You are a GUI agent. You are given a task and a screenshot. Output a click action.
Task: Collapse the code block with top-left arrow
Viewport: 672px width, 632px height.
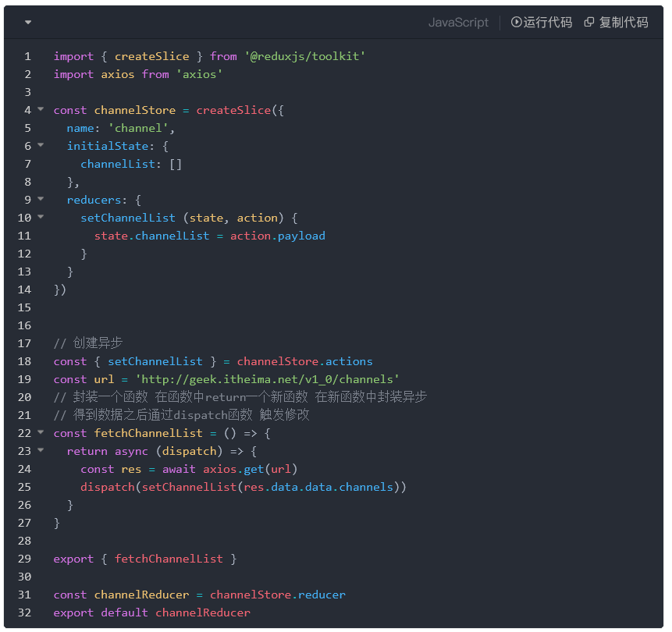[28, 23]
